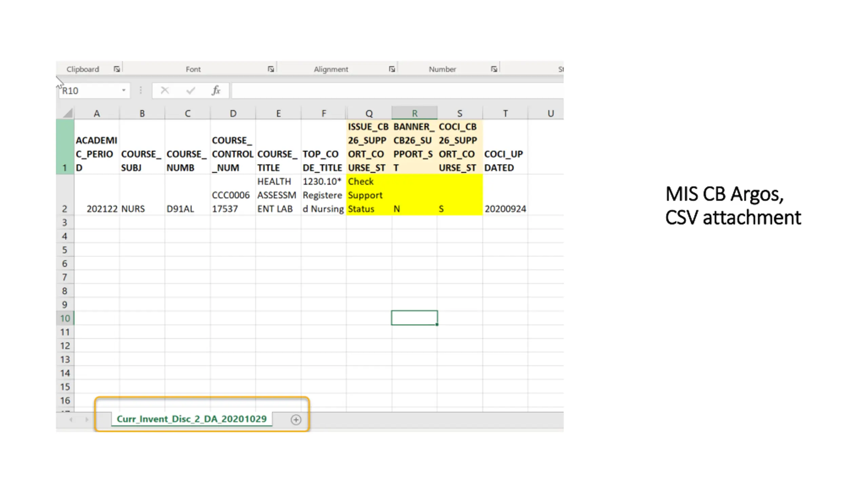Click the previous sheet navigation arrow

click(71, 420)
